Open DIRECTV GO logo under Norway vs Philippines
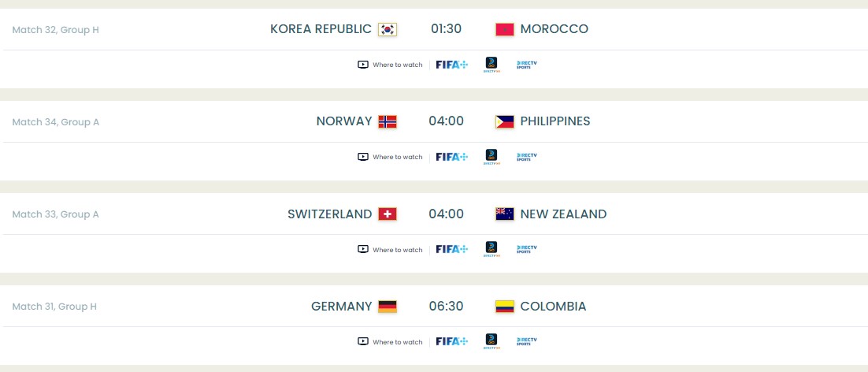The width and height of the screenshot is (868, 372). tap(491, 157)
